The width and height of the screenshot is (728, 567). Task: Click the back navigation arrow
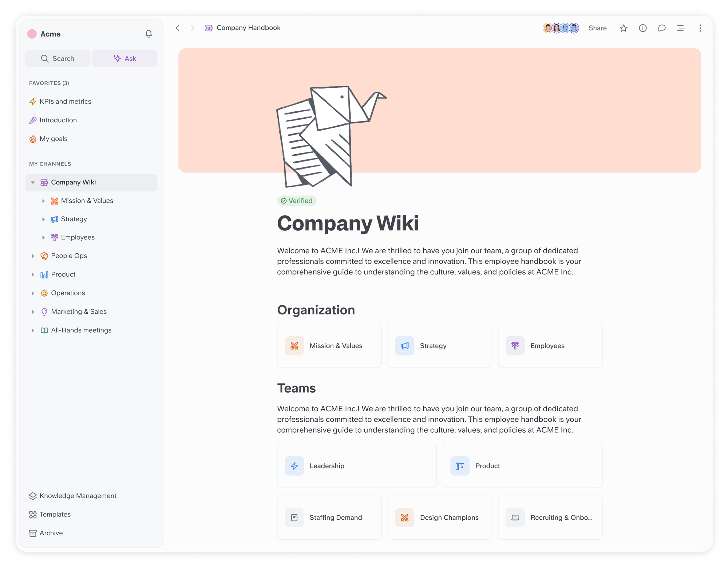178,28
